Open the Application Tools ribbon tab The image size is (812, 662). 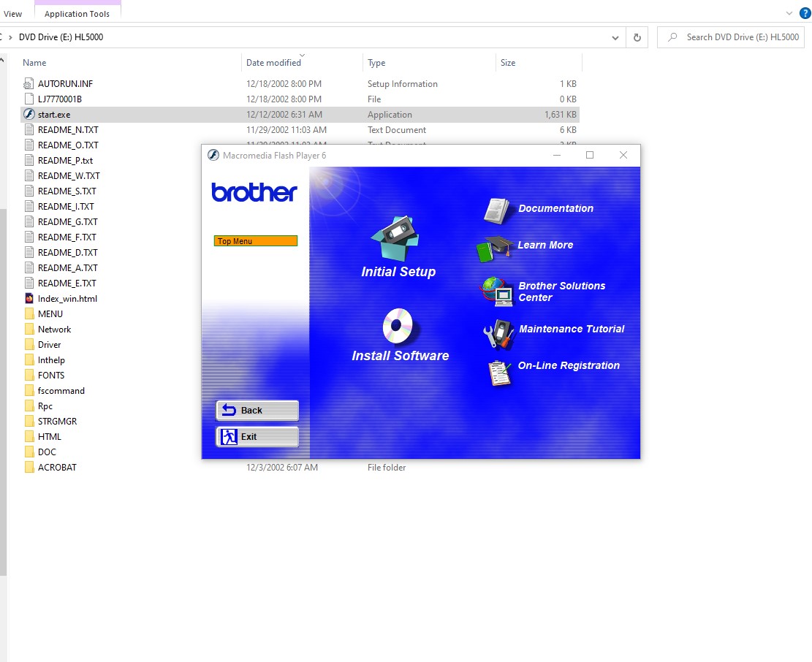[77, 14]
